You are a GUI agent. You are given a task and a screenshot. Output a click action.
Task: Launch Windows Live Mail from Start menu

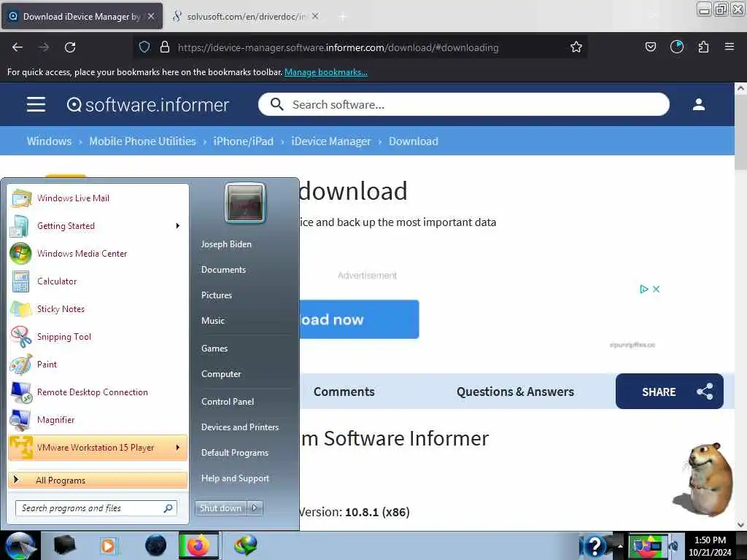click(x=98, y=198)
